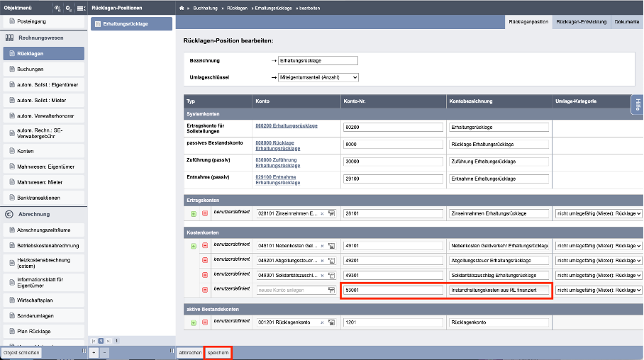Add a row under Ertragskonten with green plus
Screen dimensions: 644x360
pos(194,213)
